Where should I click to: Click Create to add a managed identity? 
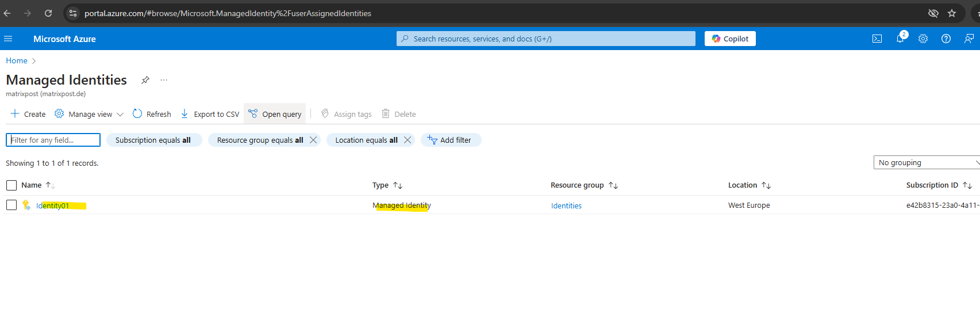pyautogui.click(x=28, y=114)
